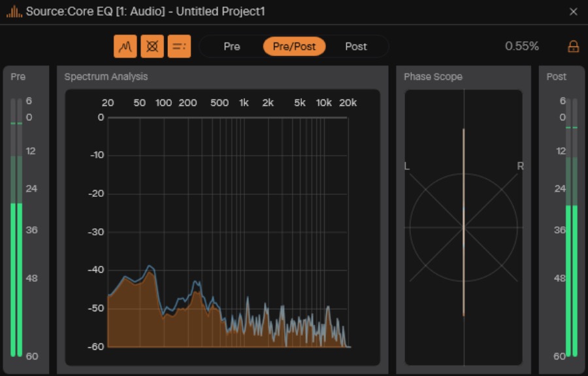588x376 pixels.
Task: Click the Core EQ logo icon
Action: tap(14, 12)
